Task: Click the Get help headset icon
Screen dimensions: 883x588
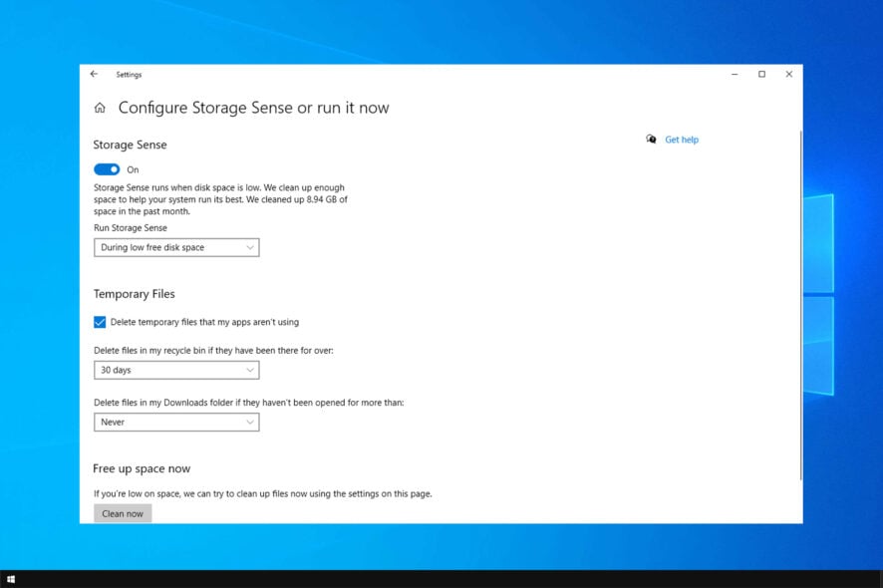Action: (652, 140)
